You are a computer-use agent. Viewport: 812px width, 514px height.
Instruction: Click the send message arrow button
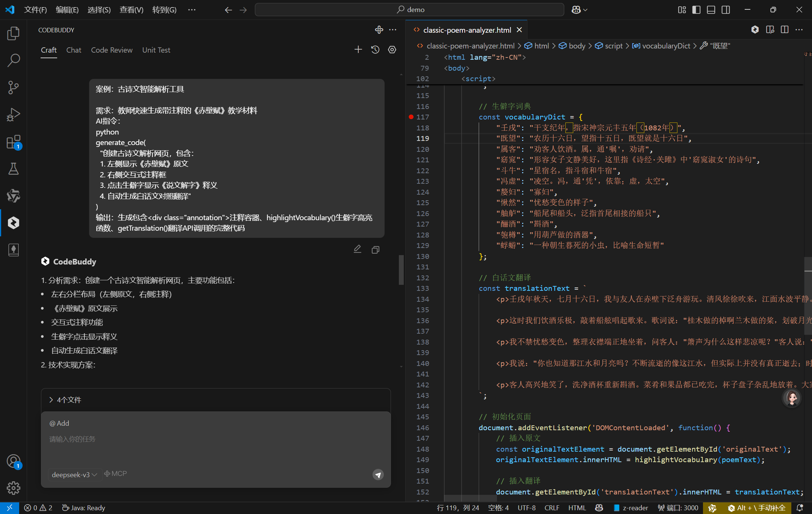click(x=378, y=475)
